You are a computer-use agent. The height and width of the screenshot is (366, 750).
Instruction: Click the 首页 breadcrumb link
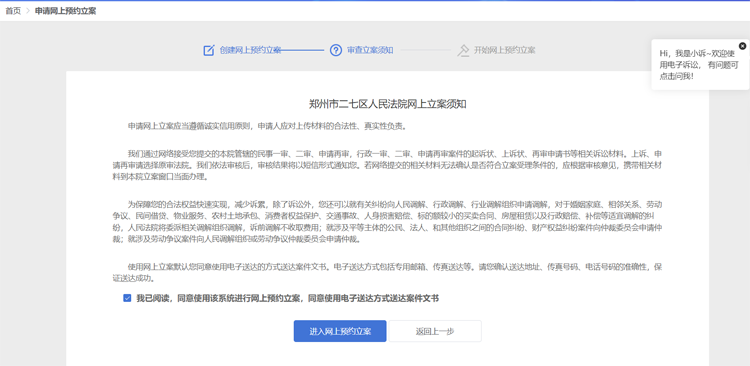13,11
